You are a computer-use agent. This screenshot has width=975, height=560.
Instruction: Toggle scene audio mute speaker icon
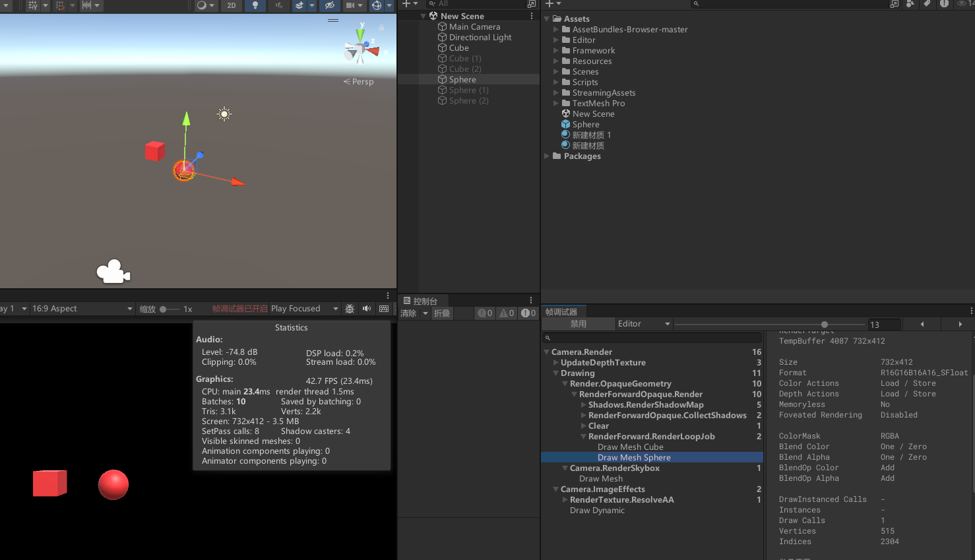click(x=279, y=5)
